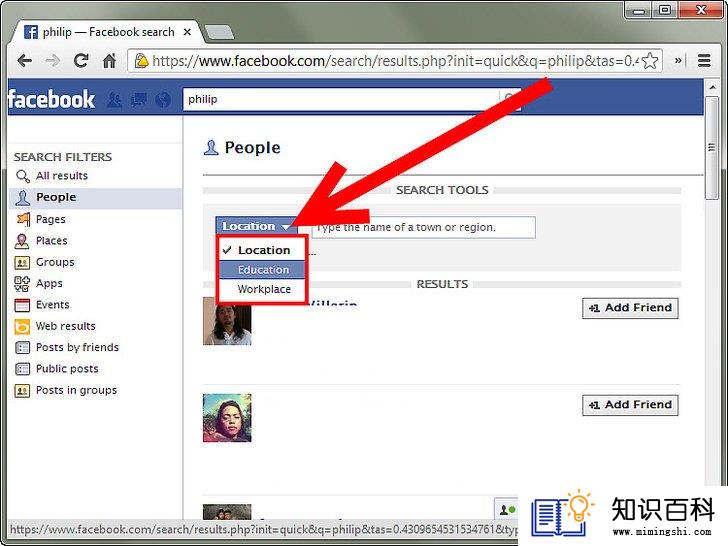
Task: Open second result's profile photo
Action: coord(227,418)
